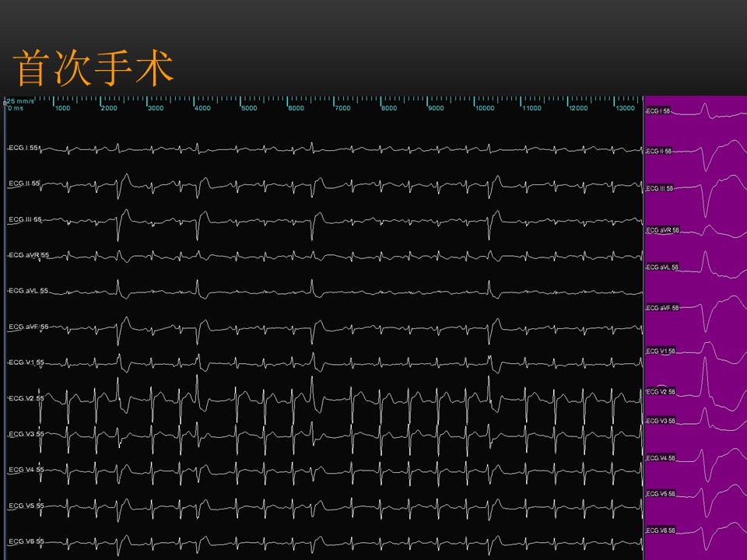Image resolution: width=747 pixels, height=560 pixels.
Task: Select the ECG I 55 channel label
Action: pyautogui.click(x=23, y=148)
